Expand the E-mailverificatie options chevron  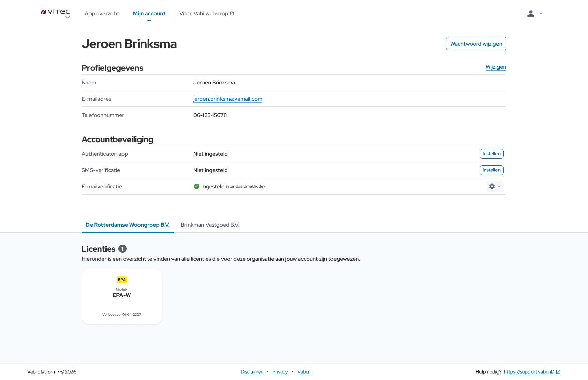coord(499,186)
